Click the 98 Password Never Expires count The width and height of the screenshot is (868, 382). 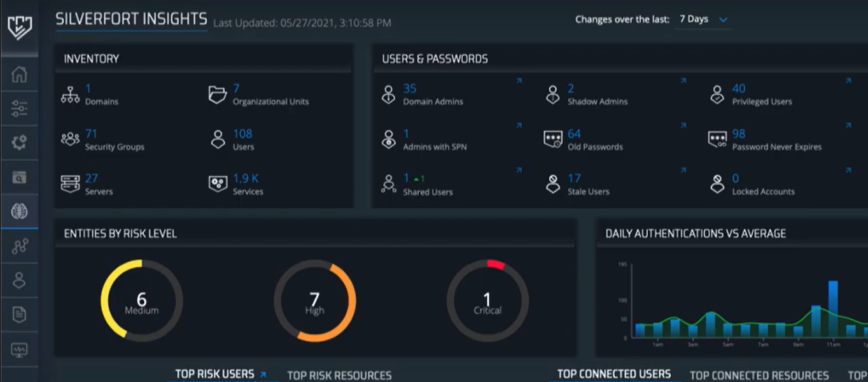click(738, 134)
